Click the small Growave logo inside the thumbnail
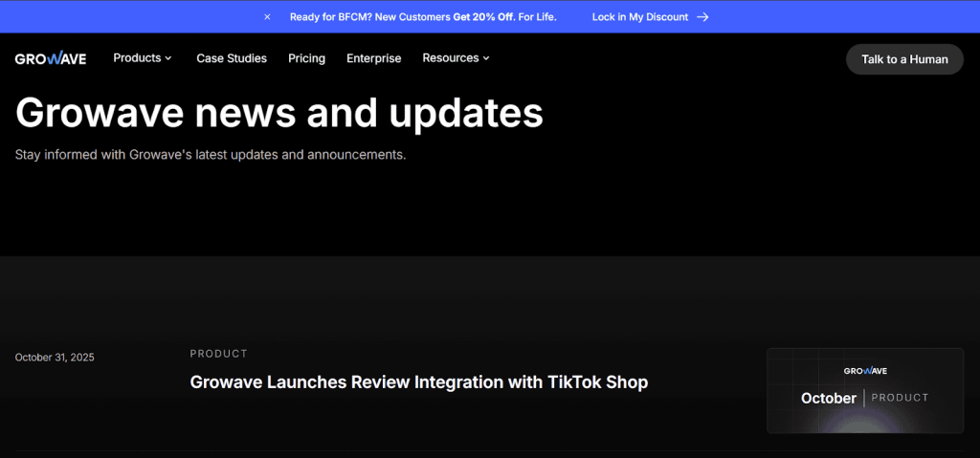Viewport: 980px width, 458px height. coord(864,371)
